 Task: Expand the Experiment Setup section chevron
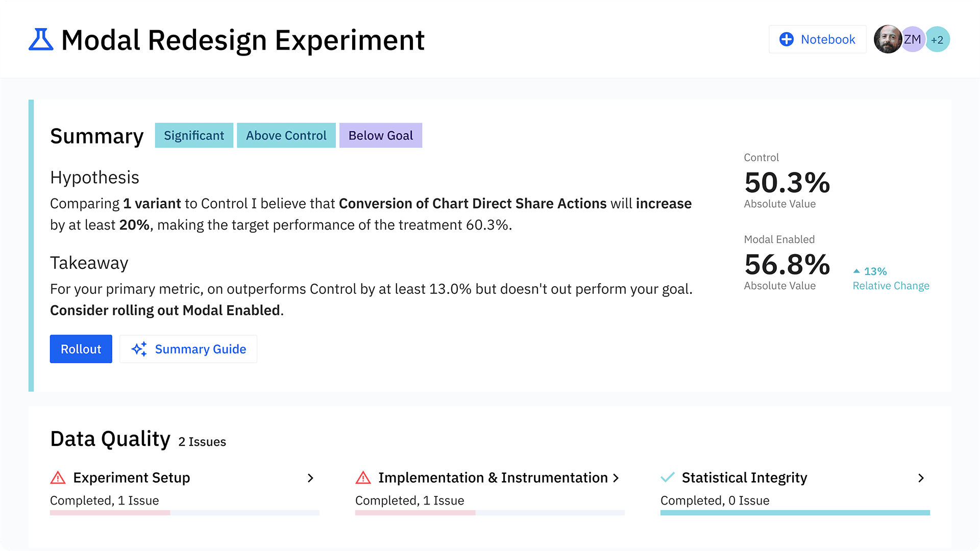pos(310,478)
